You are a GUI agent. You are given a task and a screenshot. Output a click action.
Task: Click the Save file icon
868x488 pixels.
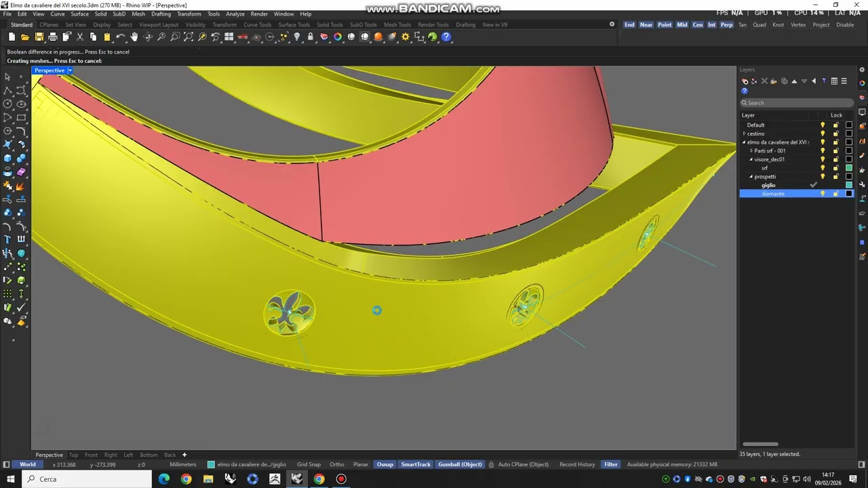pos(39,37)
